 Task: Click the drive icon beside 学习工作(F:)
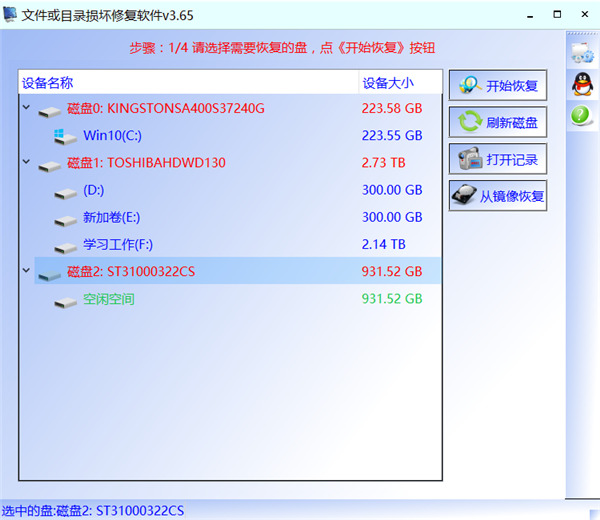click(x=65, y=248)
